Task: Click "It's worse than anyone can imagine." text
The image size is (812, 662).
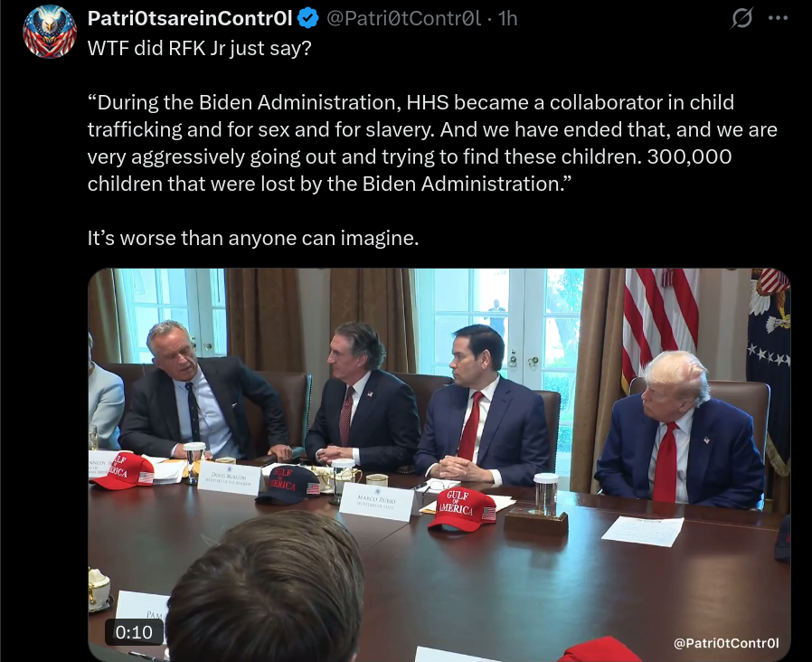Action: point(252,238)
